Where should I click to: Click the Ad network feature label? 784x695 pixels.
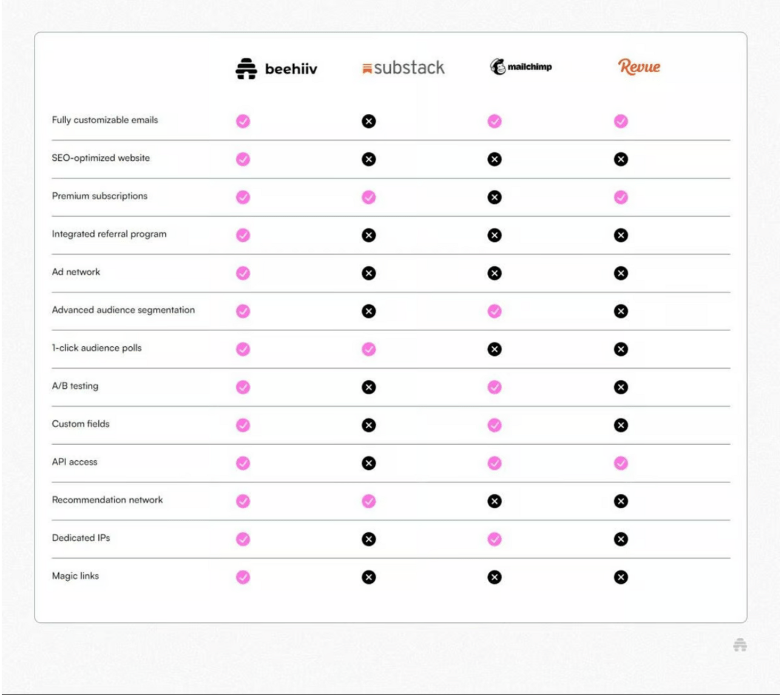(76, 272)
